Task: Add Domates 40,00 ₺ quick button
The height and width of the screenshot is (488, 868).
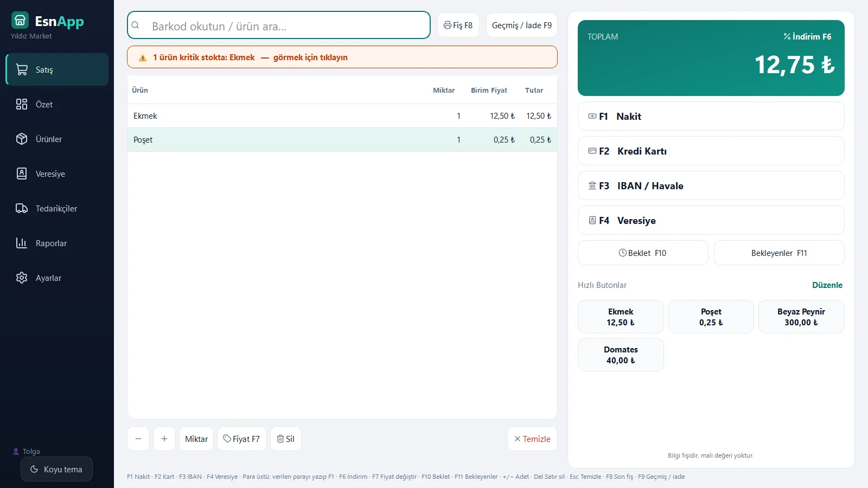Action: [x=621, y=355]
